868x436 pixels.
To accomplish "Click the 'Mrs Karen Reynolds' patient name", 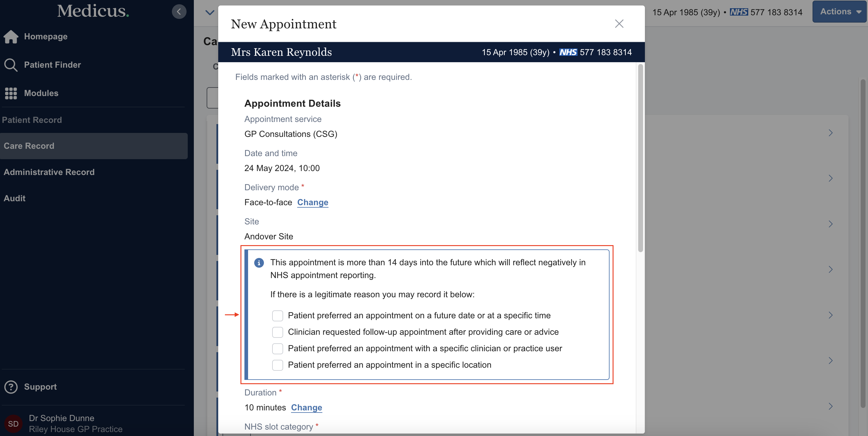I will click(281, 52).
